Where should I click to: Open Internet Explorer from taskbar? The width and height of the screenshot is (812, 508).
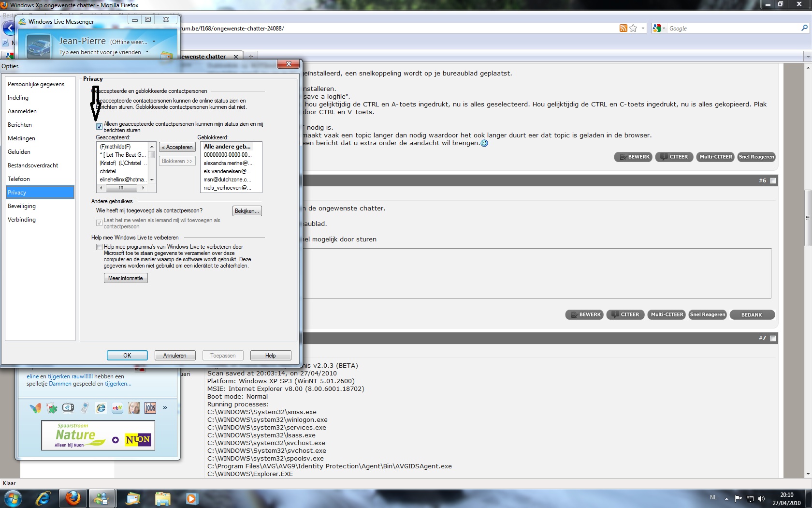[x=43, y=498]
